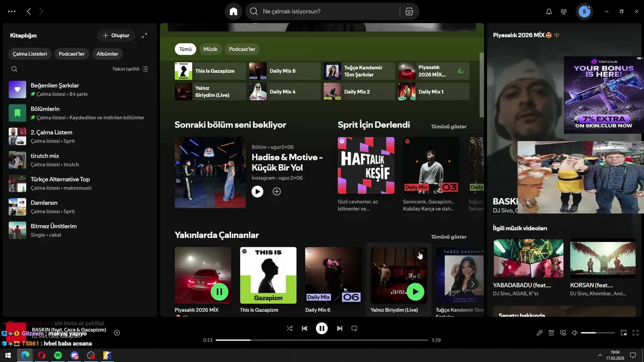Play Hadise & Motive episode
The width and height of the screenshot is (644, 362).
pyautogui.click(x=257, y=192)
